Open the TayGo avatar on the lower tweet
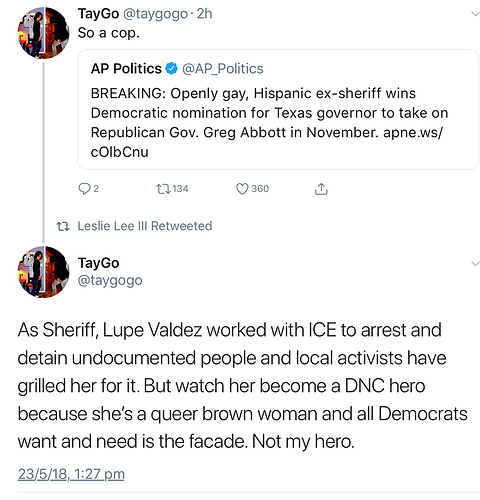The image size is (480, 500). 43,272
